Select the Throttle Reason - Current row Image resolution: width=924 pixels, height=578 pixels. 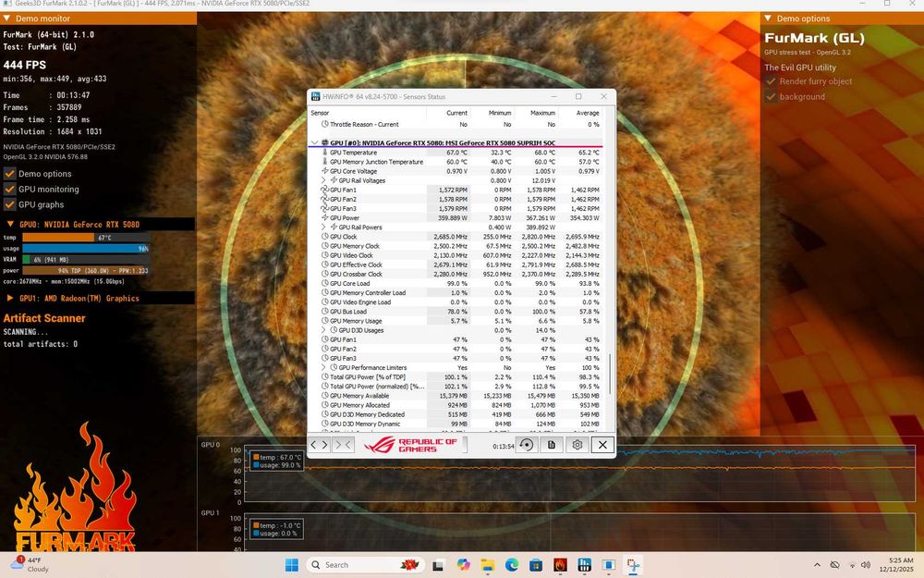coord(456,125)
